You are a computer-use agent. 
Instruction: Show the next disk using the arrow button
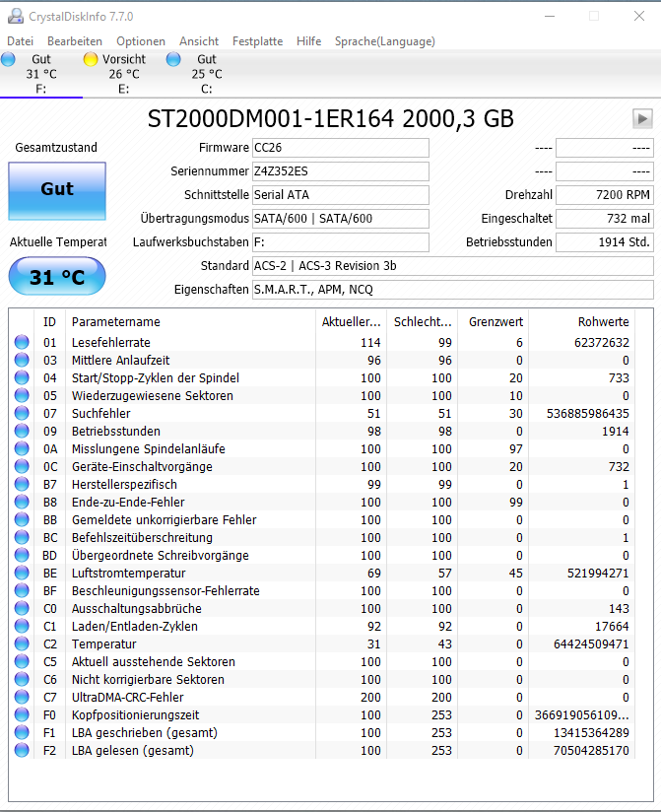click(642, 118)
